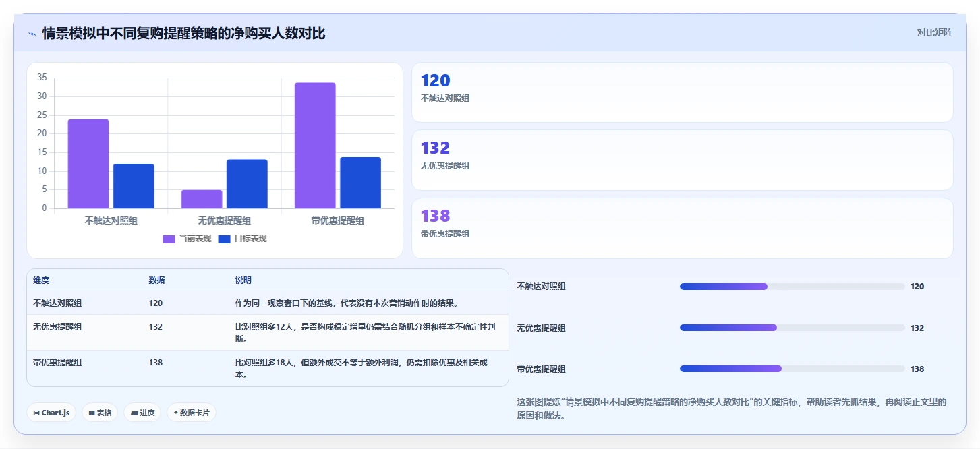
Task: Click the blue bar for 不触达对照组
Action: (x=134, y=186)
